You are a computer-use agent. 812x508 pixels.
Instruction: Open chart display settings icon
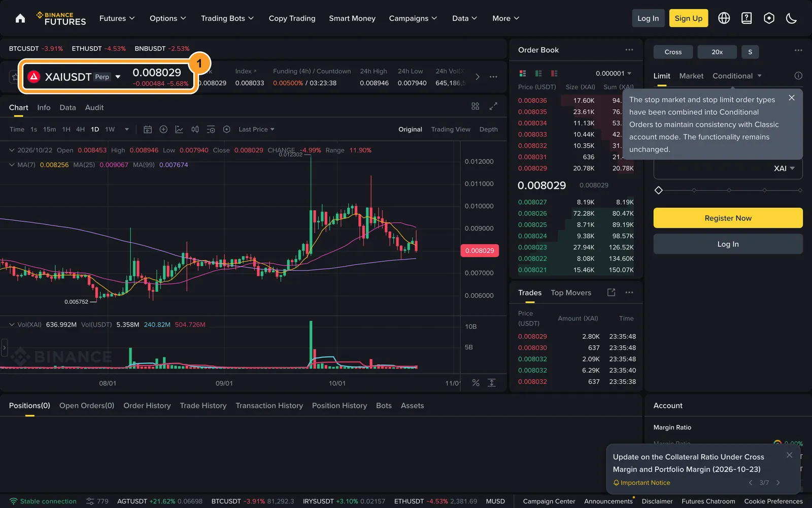tap(211, 130)
